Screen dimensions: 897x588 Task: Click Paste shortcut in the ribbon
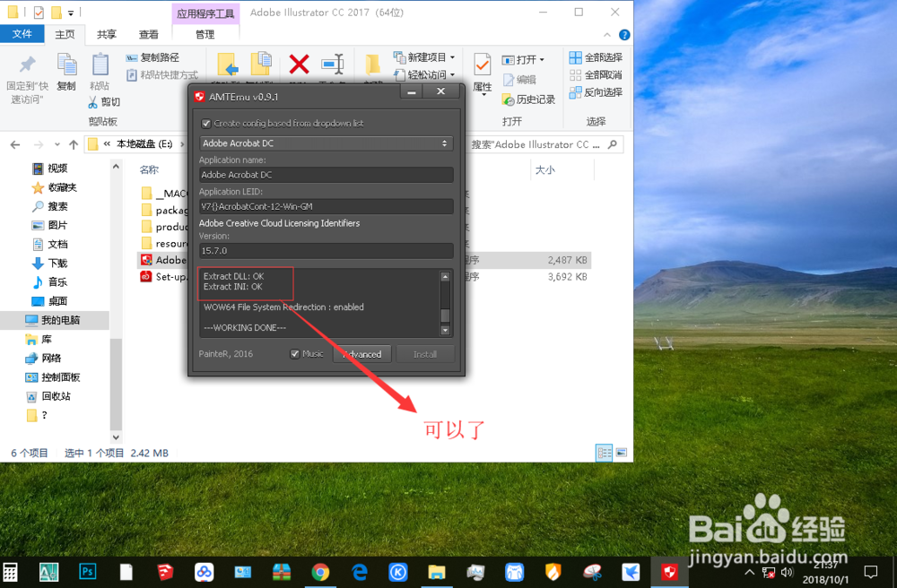[162, 75]
